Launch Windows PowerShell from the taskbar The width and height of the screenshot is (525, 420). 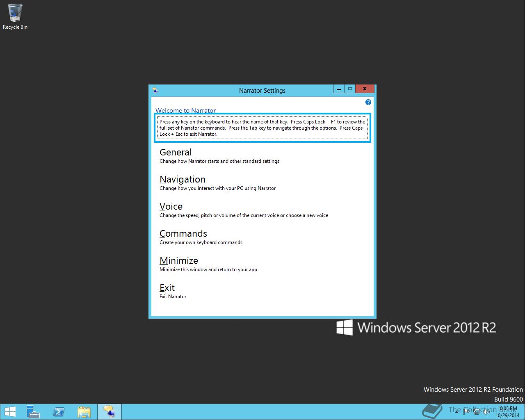click(x=59, y=412)
